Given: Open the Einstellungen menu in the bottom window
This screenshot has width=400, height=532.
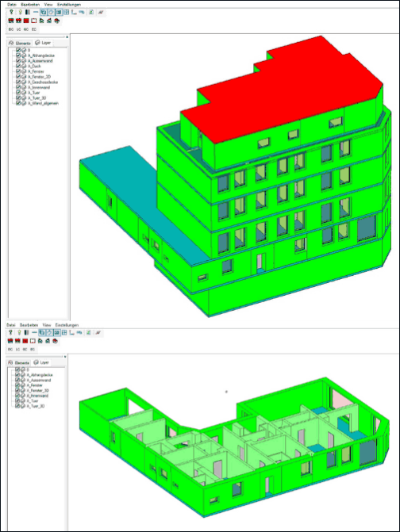Looking at the screenshot, I should point(67,325).
